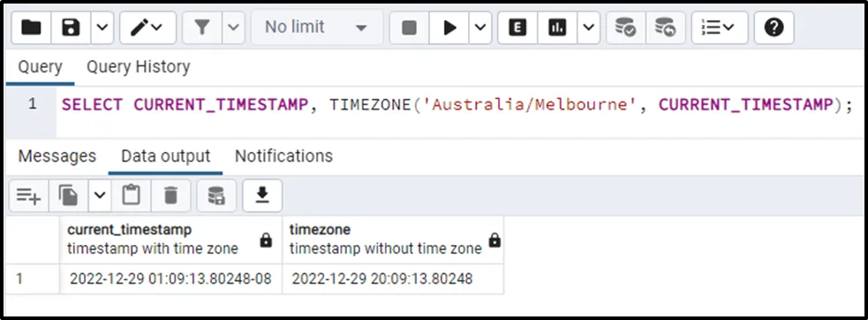Switch to the Query History tab
Viewport: 868px width, 320px height.
(x=139, y=66)
